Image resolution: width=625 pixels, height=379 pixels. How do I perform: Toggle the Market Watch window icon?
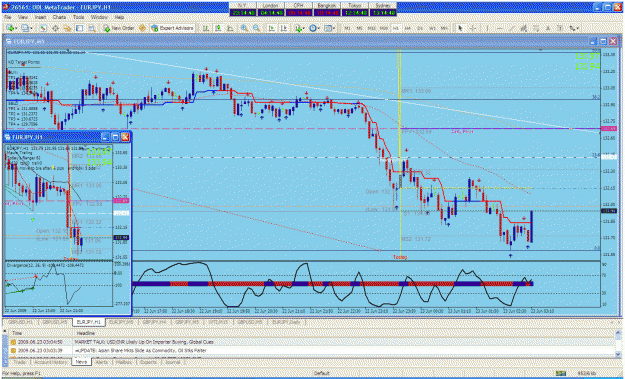(x=43, y=28)
